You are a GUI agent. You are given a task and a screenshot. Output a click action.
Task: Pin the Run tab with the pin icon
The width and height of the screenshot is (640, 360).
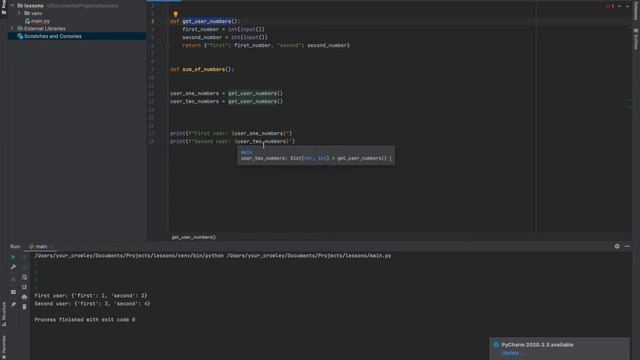(x=13, y=304)
